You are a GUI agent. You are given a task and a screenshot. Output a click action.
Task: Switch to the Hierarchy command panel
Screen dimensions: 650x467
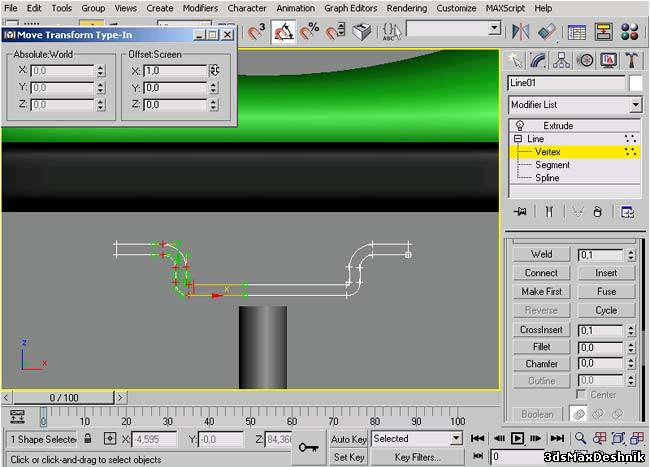pyautogui.click(x=561, y=60)
